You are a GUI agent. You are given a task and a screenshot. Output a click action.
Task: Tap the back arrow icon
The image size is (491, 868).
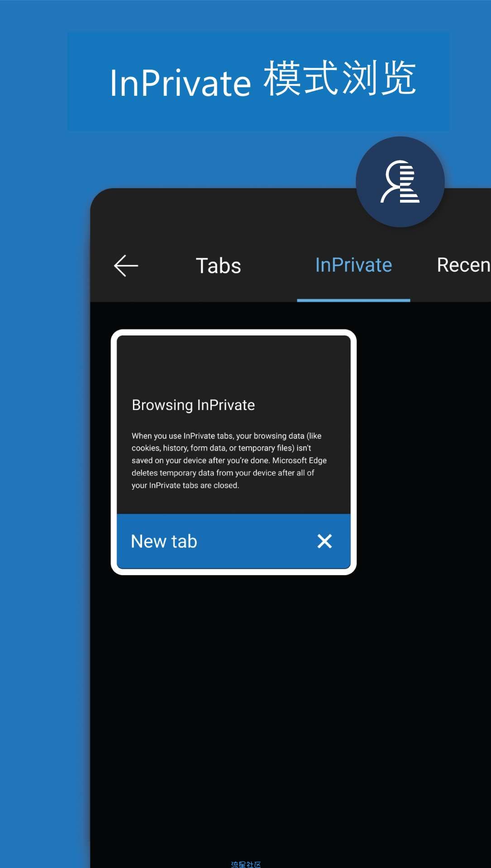click(126, 265)
